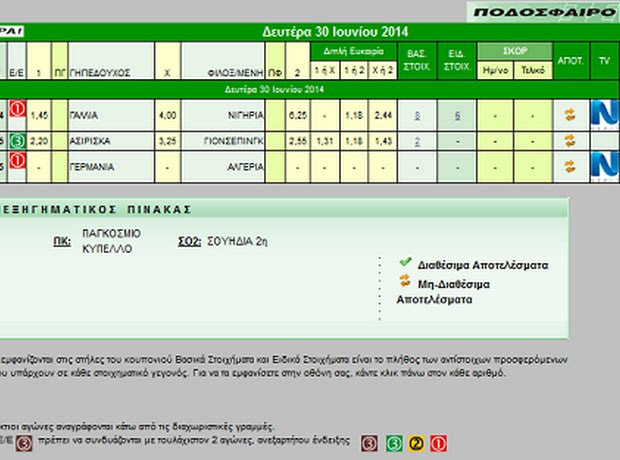
Task: Open basic bets link 2 for ΑΣΙΡΙΣΚΑ
Action: point(417,141)
